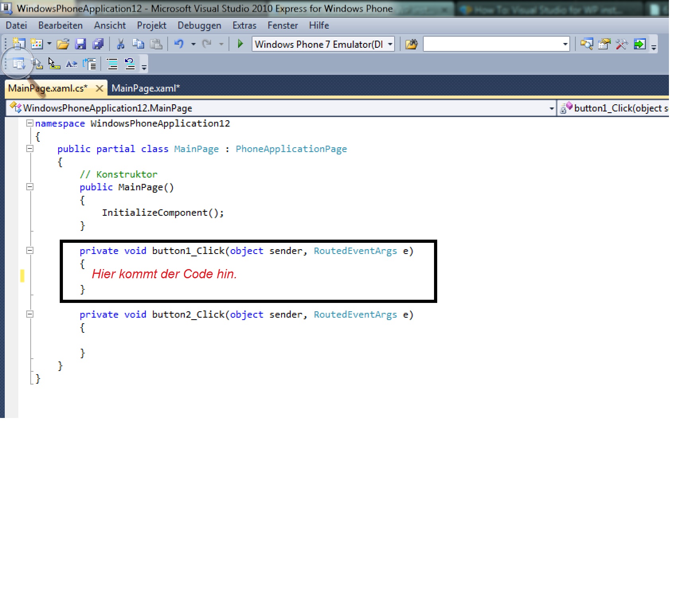The height and width of the screenshot is (613, 700).
Task: Click RoutedEventArgs in button2_Click signature
Action: (355, 315)
